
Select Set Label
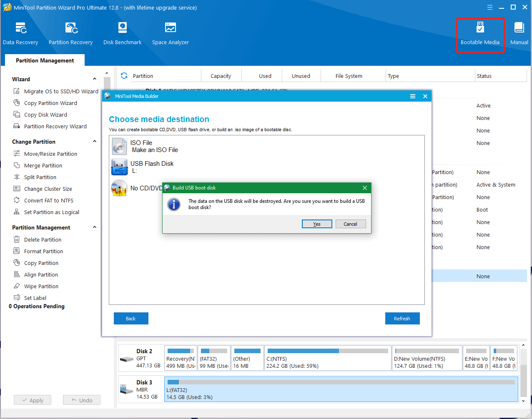tap(35, 298)
